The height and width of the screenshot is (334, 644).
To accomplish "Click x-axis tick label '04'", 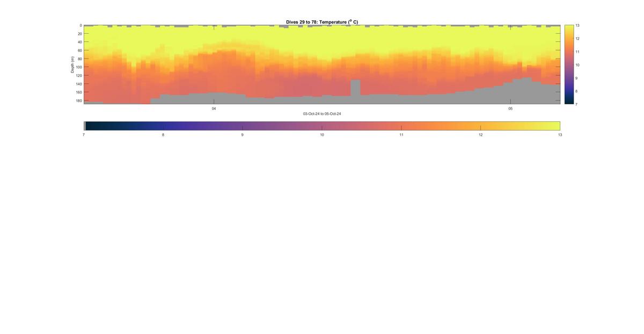I will point(214,108).
